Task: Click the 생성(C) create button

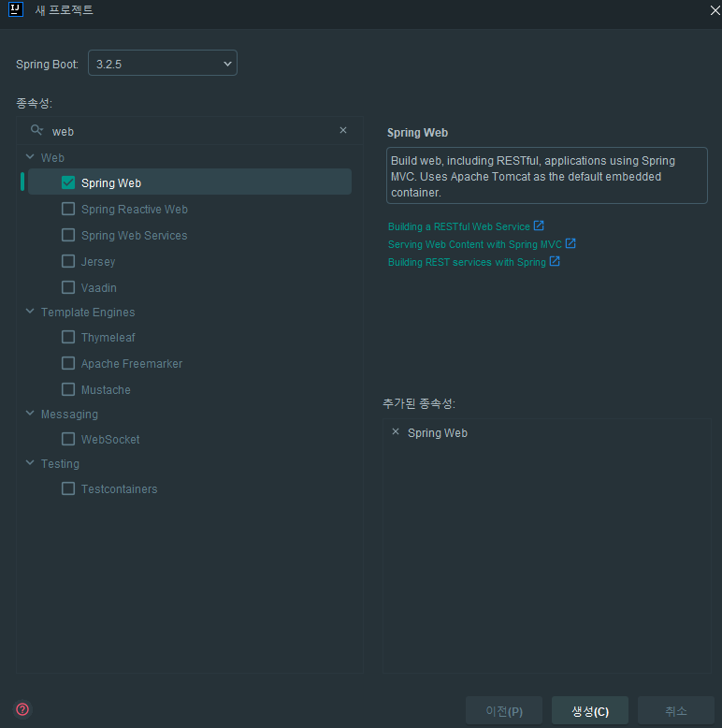Action: [x=590, y=711]
